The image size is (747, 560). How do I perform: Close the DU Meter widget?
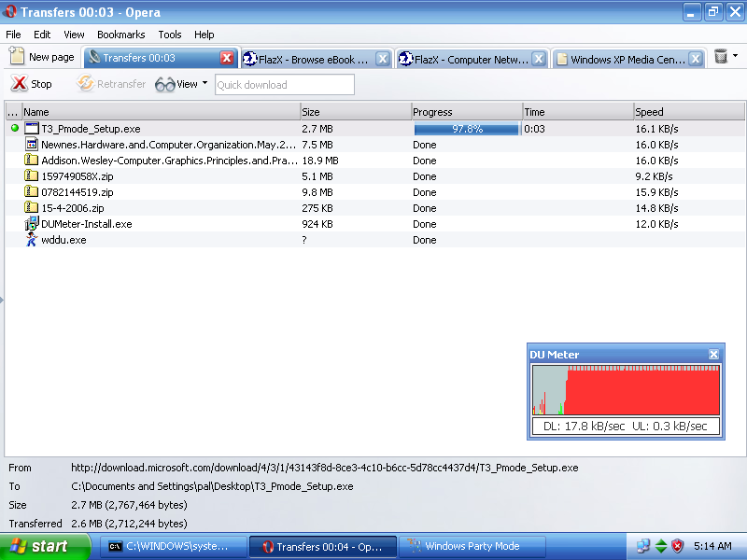point(714,355)
